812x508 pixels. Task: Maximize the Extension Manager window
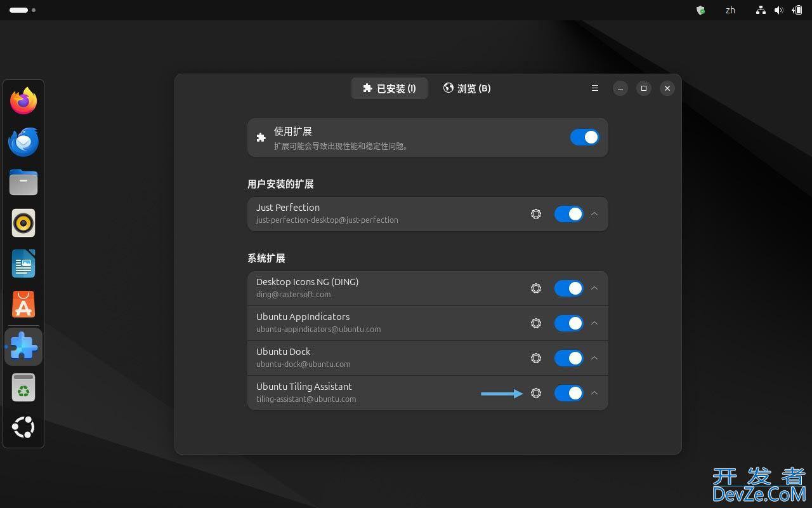point(644,88)
